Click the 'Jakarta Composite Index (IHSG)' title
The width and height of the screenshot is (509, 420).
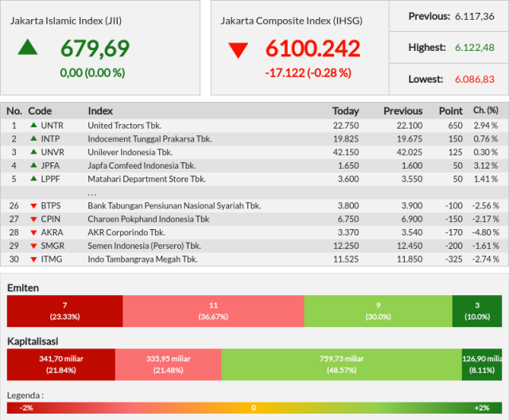click(292, 21)
